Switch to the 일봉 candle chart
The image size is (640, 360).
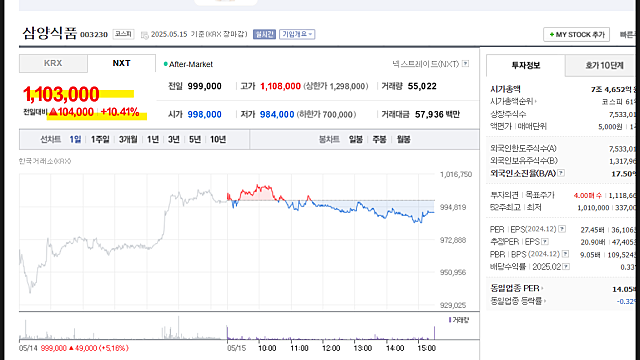(356, 140)
